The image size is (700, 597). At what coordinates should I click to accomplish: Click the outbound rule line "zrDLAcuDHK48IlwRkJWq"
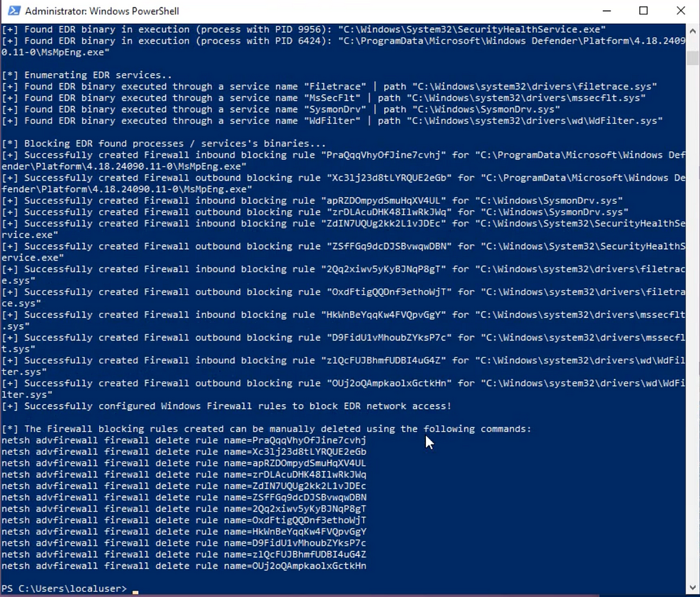[314, 212]
